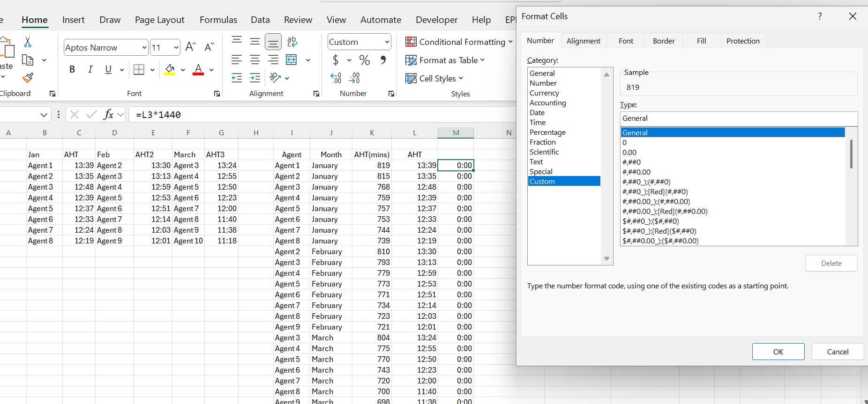
Task: Open the Name Box dropdown arrow
Action: click(44, 115)
